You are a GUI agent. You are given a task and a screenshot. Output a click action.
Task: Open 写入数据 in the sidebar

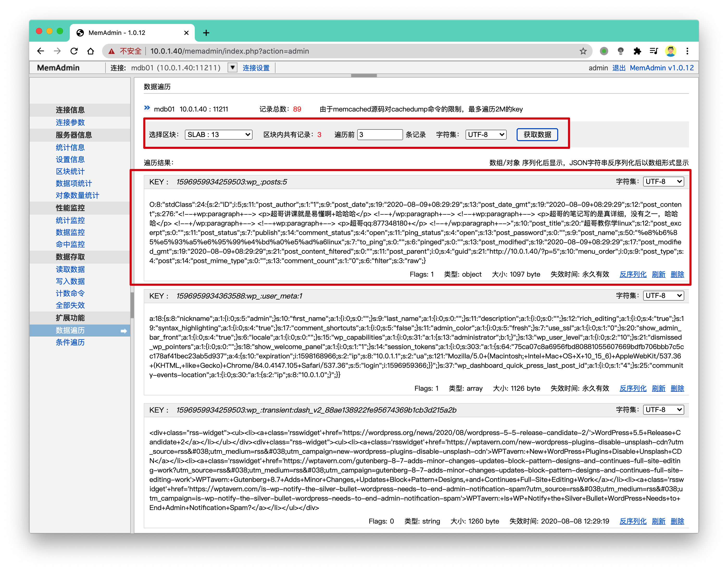pos(70,281)
